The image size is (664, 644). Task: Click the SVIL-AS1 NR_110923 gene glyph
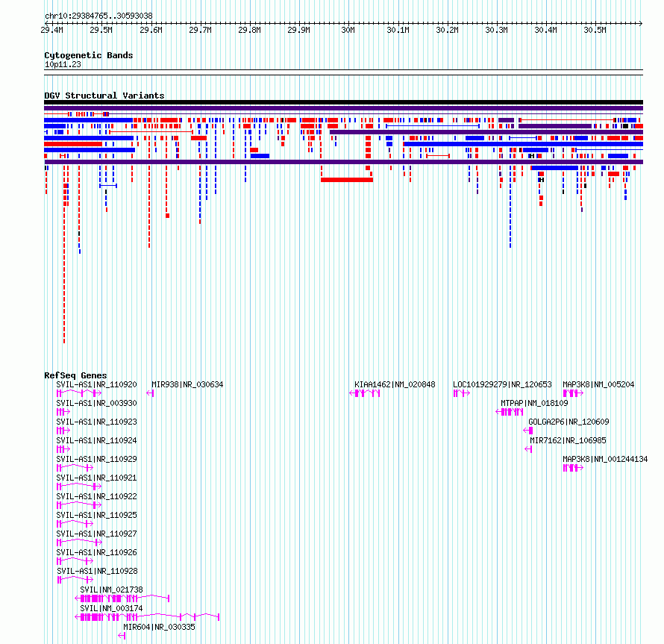[63, 431]
